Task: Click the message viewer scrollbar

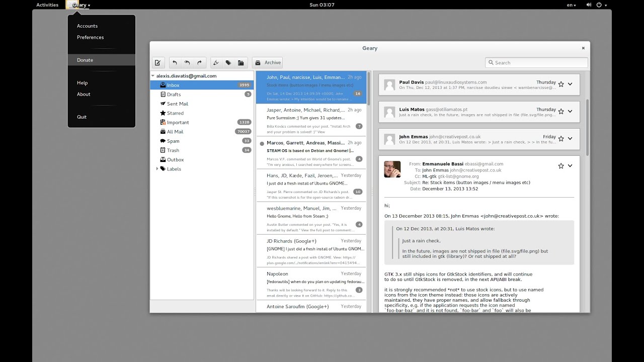Action: 587,127
